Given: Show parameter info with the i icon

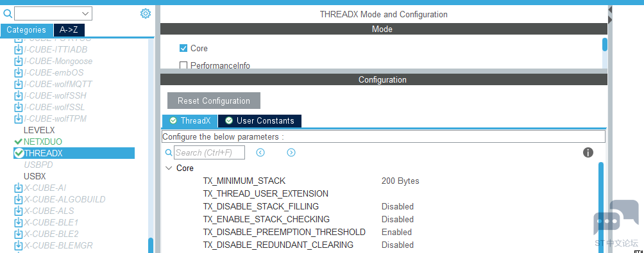Looking at the screenshot, I should (588, 152).
